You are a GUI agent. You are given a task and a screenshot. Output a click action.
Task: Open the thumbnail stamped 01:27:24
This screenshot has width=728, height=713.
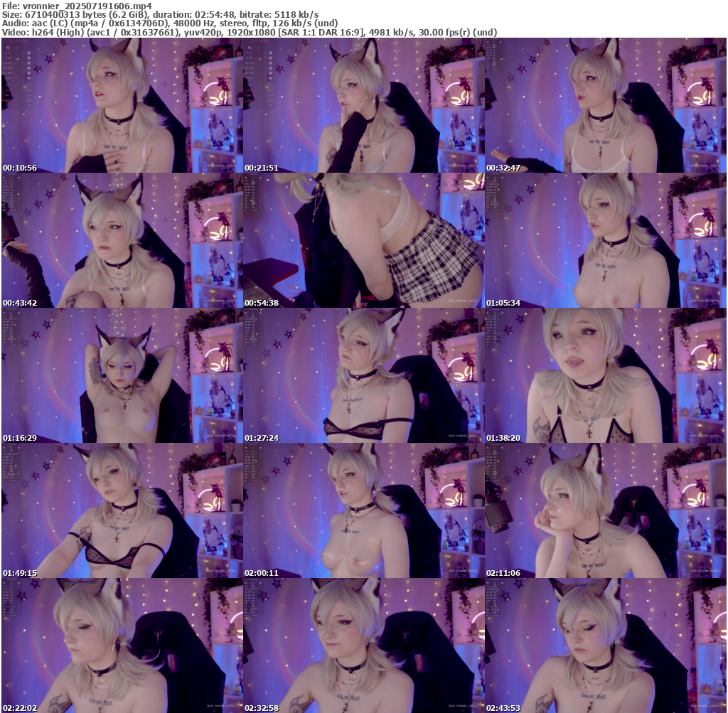(364, 375)
